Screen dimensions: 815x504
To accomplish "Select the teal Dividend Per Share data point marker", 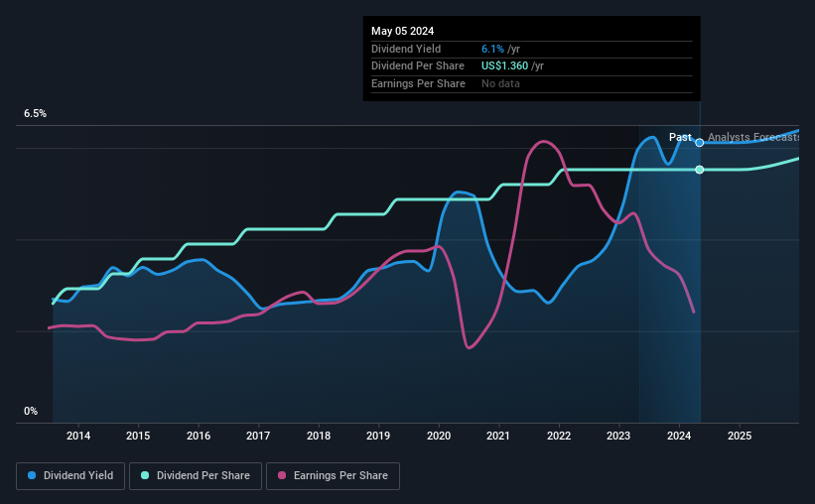I will pyautogui.click(x=700, y=170).
